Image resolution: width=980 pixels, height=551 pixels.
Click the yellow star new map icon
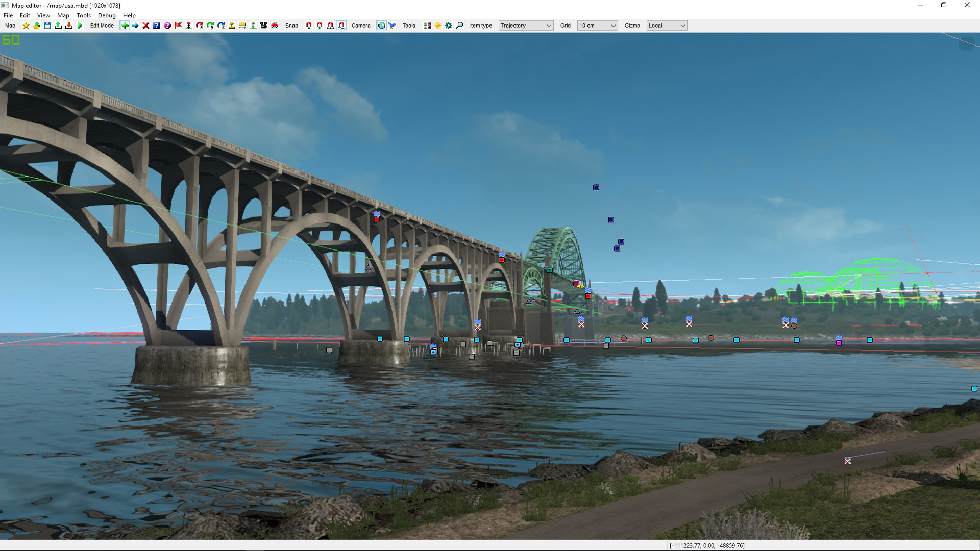pyautogui.click(x=26, y=26)
